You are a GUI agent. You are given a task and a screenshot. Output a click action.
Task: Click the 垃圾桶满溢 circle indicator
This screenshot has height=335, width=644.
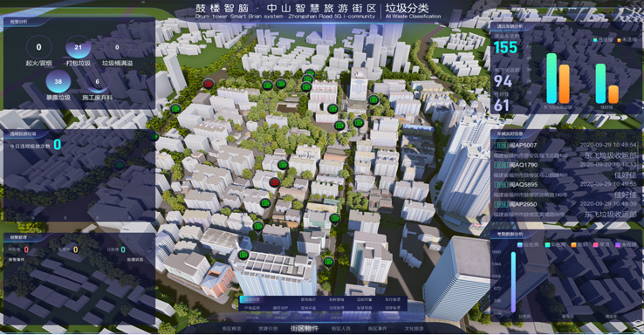tap(117, 47)
